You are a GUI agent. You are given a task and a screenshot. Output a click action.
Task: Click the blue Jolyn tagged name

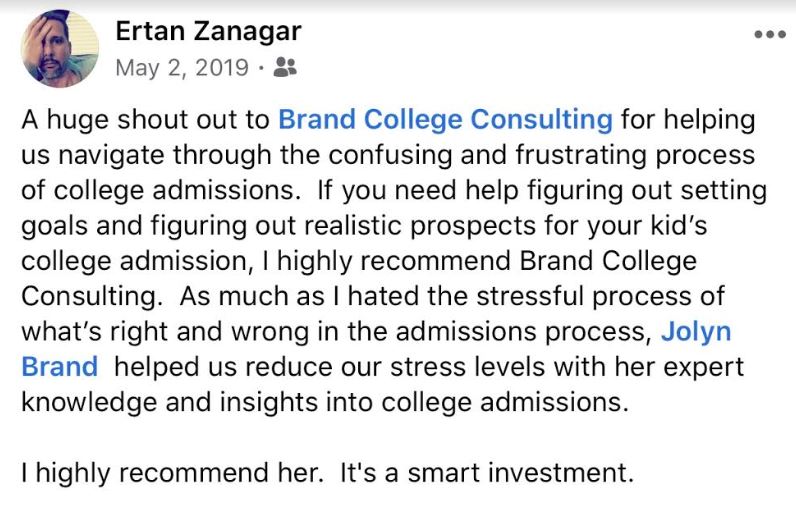tap(696, 332)
